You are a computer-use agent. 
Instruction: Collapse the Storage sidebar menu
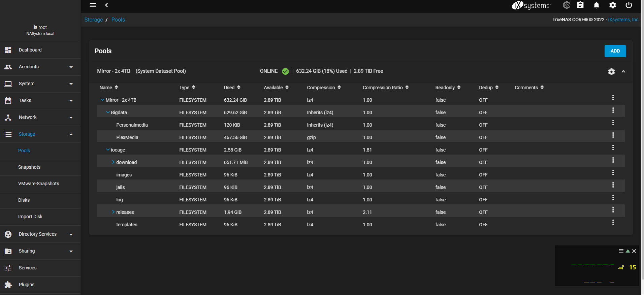pos(40,134)
